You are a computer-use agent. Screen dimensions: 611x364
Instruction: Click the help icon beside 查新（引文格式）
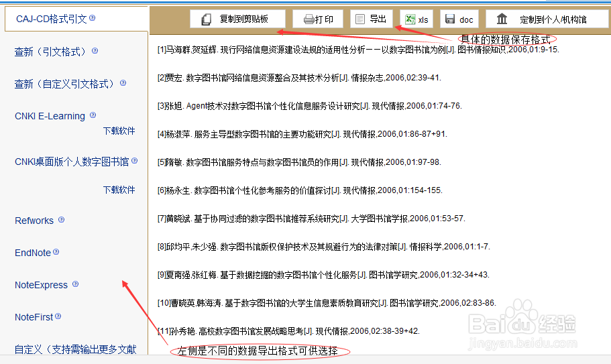(x=95, y=50)
